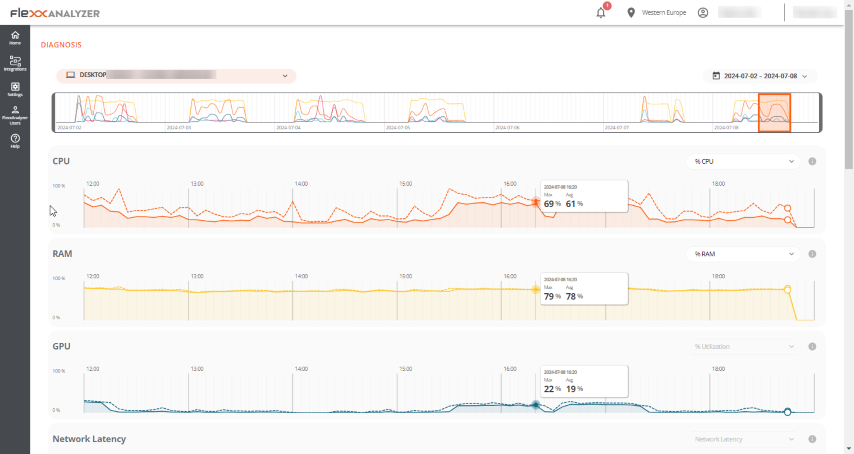Go to Home in the sidebar
This screenshot has height=454, width=854.
(x=15, y=38)
